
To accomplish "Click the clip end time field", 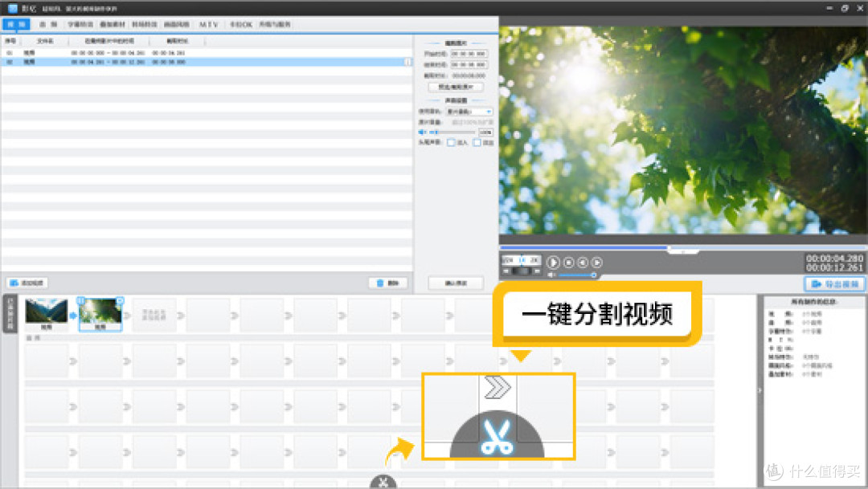I will point(469,65).
